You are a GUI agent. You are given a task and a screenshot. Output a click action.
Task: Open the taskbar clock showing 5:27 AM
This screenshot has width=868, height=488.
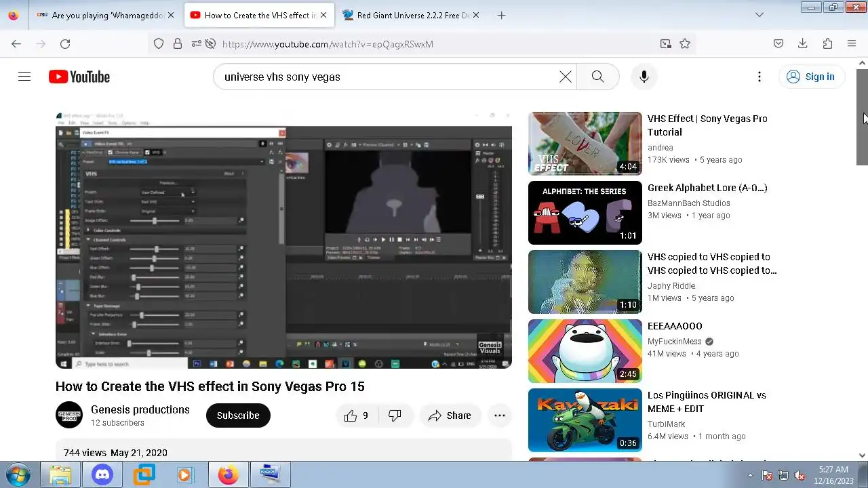tap(833, 474)
